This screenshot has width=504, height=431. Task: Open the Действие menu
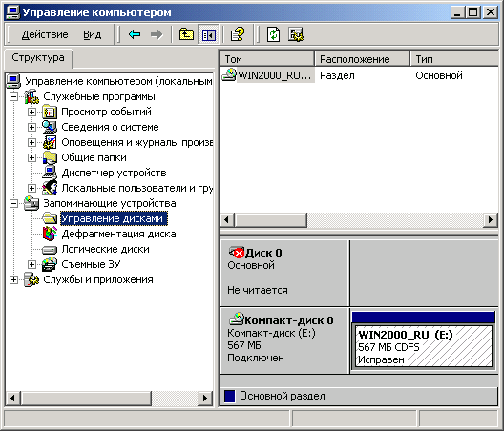click(45, 34)
